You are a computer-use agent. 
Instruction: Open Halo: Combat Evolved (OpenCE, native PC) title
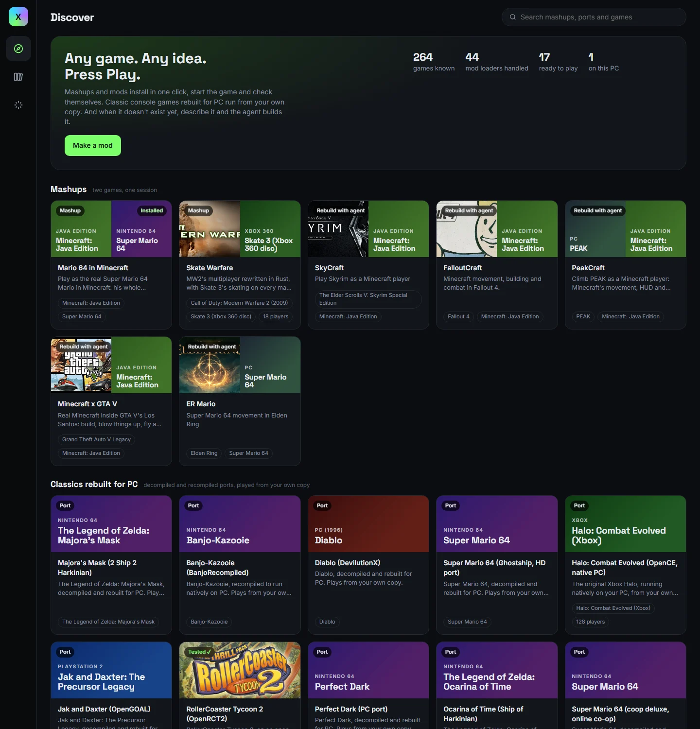point(625,568)
